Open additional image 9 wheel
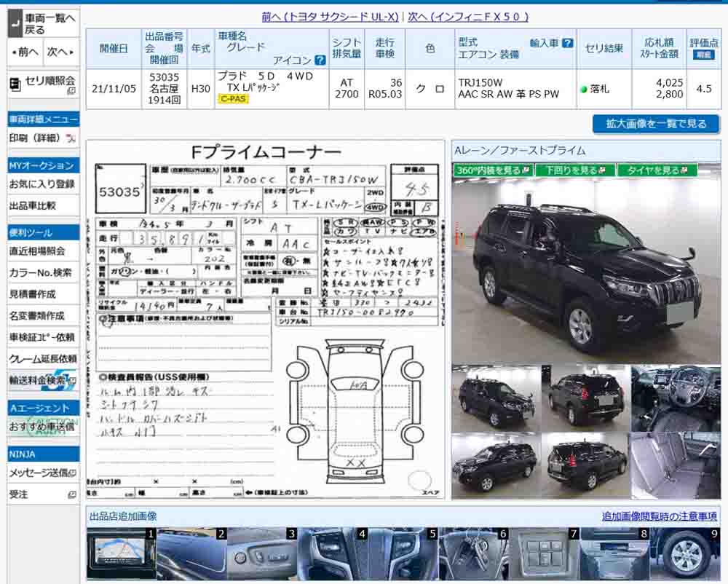The width and height of the screenshot is (728, 584). (685, 554)
